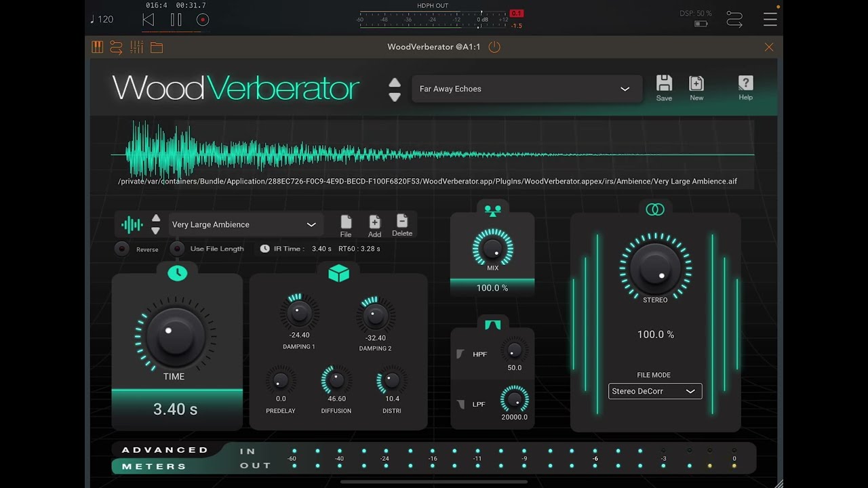Click the impulse response waveform display

[433, 155]
